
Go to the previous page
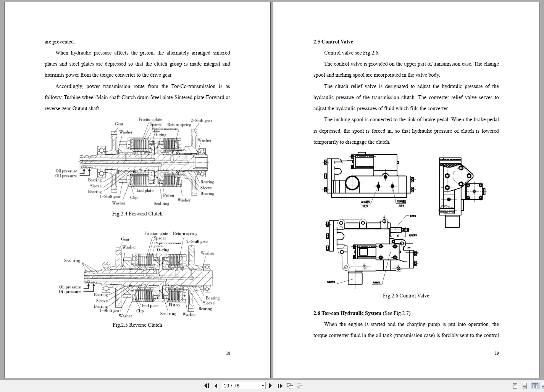click(215, 386)
